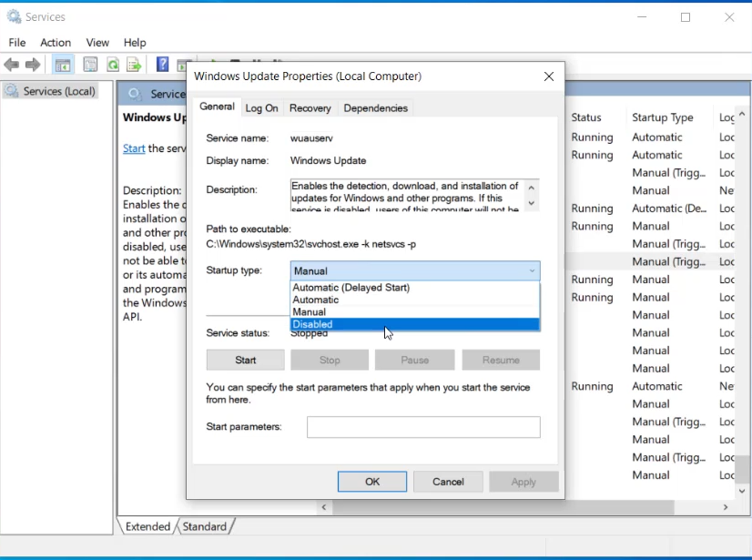Click the OK button
This screenshot has height=560, width=752.
click(x=372, y=482)
